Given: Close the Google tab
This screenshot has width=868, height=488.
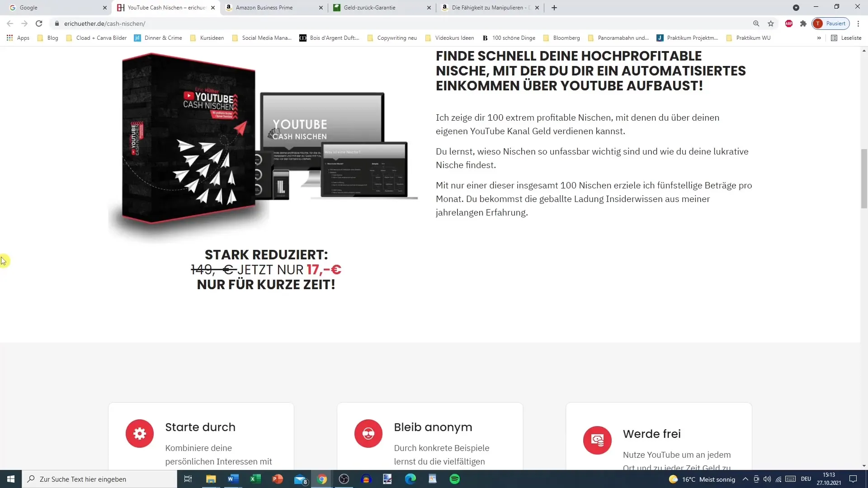Looking at the screenshot, I should tap(104, 8).
